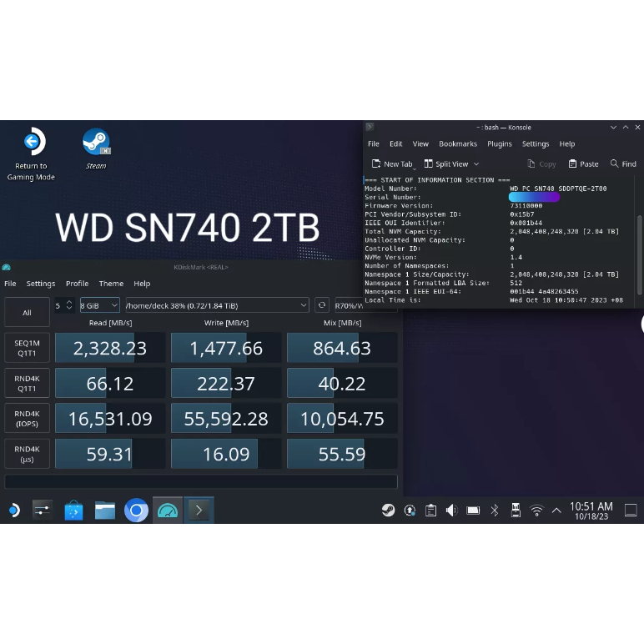
Task: Open Konsole Help menu
Action: (x=567, y=143)
